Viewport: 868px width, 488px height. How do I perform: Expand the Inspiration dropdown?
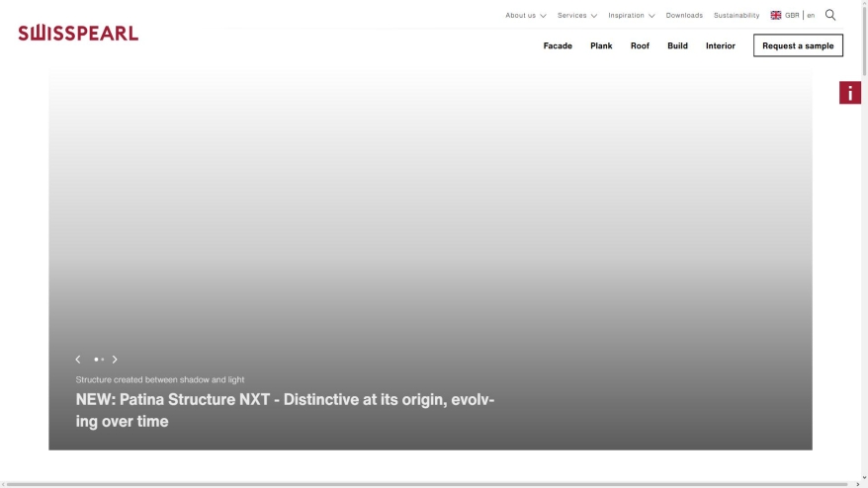point(631,16)
